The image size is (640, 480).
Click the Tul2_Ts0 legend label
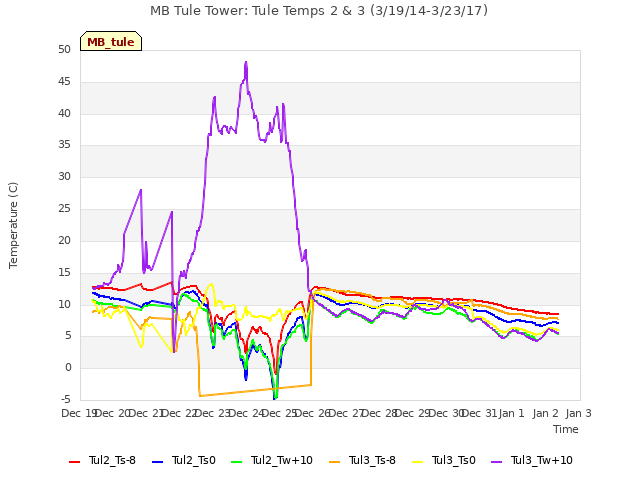[193, 460]
